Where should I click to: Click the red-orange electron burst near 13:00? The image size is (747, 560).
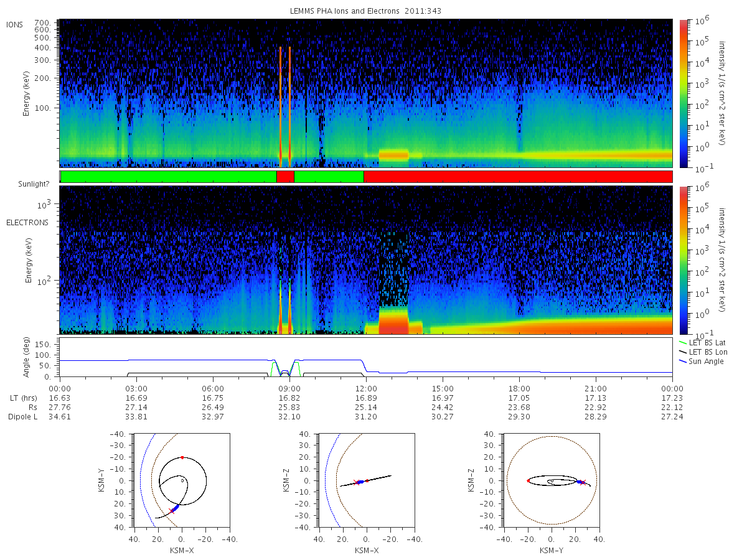click(393, 321)
